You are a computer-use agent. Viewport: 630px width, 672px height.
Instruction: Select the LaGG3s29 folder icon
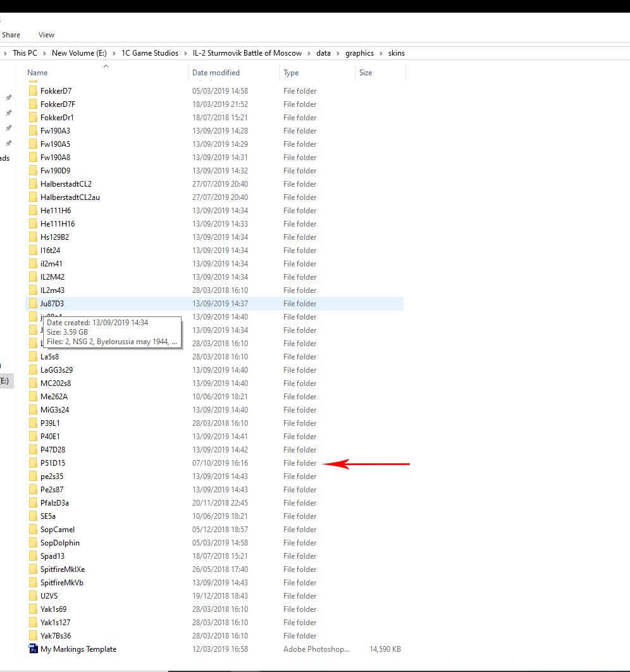click(33, 370)
